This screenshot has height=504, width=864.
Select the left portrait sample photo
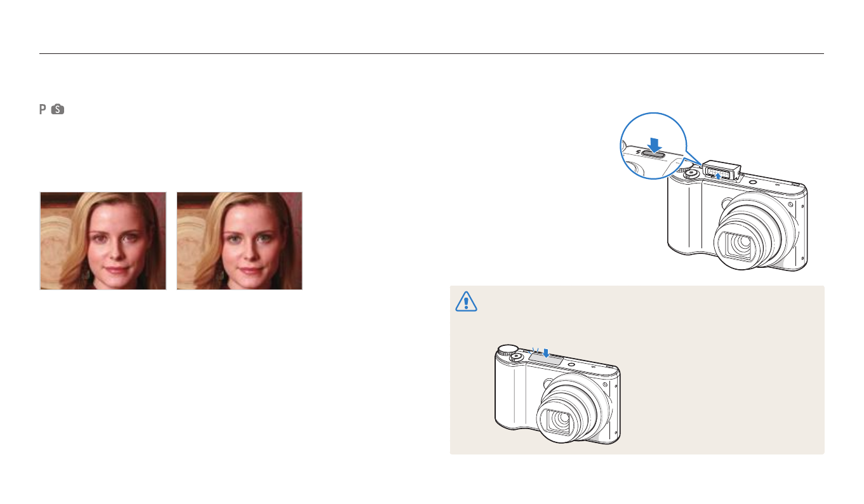coord(103,241)
